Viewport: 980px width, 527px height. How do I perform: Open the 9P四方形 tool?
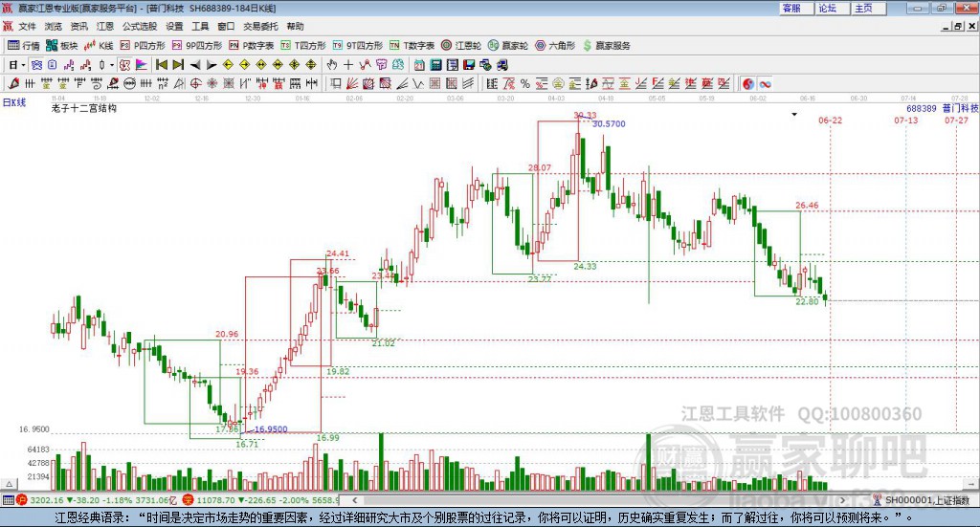(x=197, y=46)
